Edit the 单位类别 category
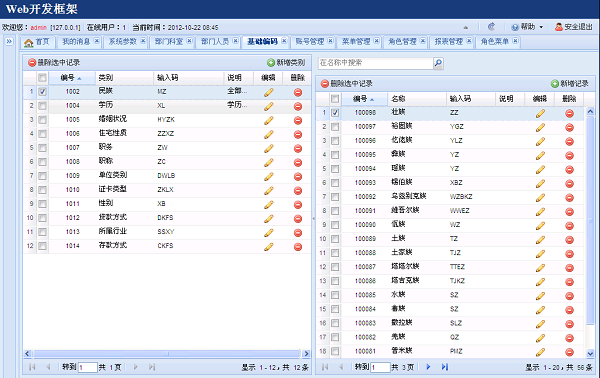This screenshot has height=378, width=600. click(x=269, y=176)
